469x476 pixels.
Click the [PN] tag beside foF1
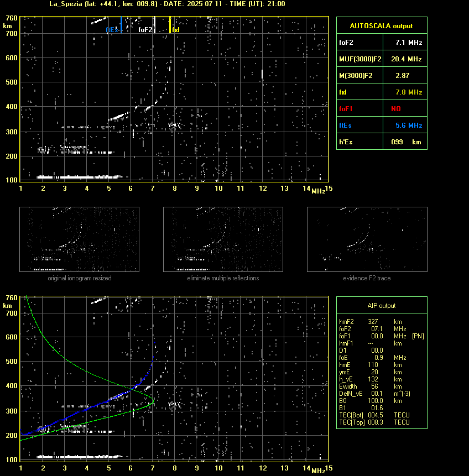[418, 336]
